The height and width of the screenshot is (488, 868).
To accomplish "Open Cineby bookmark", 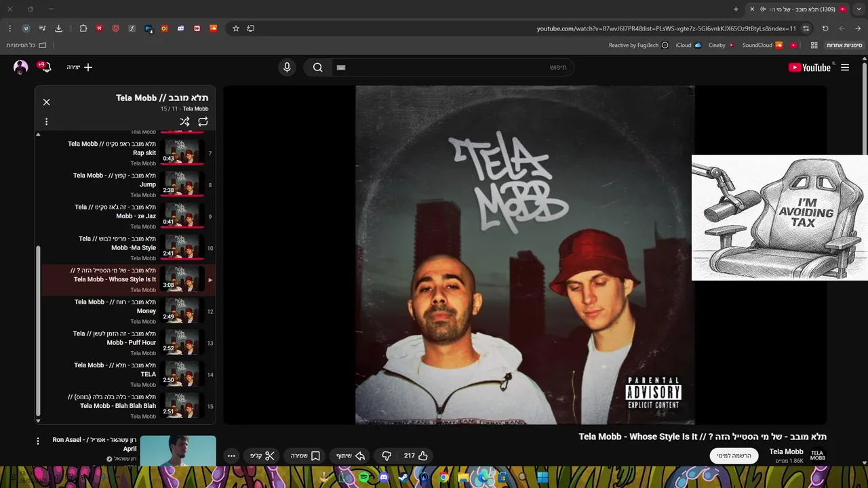I will click(x=721, y=45).
